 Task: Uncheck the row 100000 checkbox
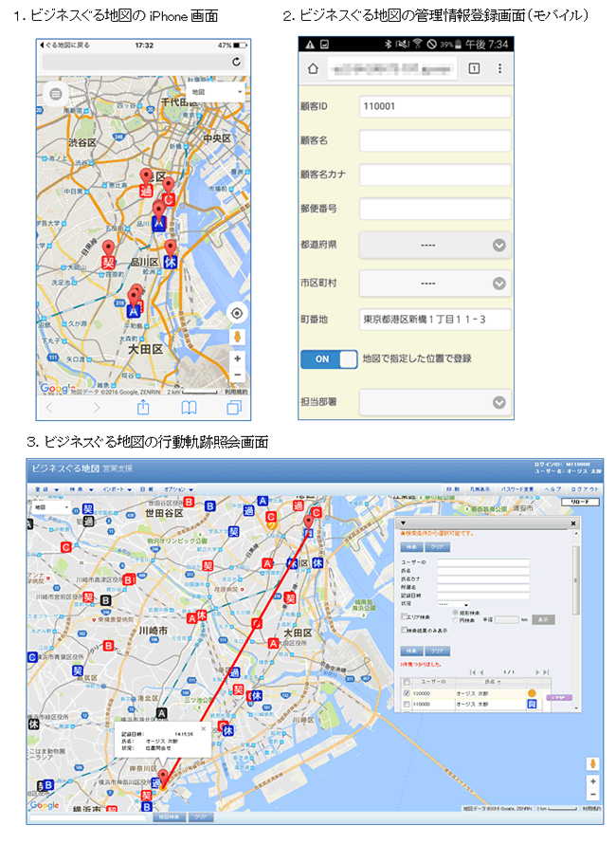(407, 694)
